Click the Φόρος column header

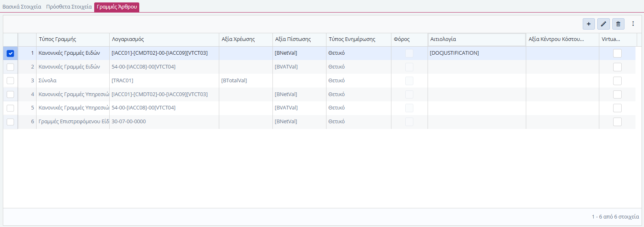[410, 39]
